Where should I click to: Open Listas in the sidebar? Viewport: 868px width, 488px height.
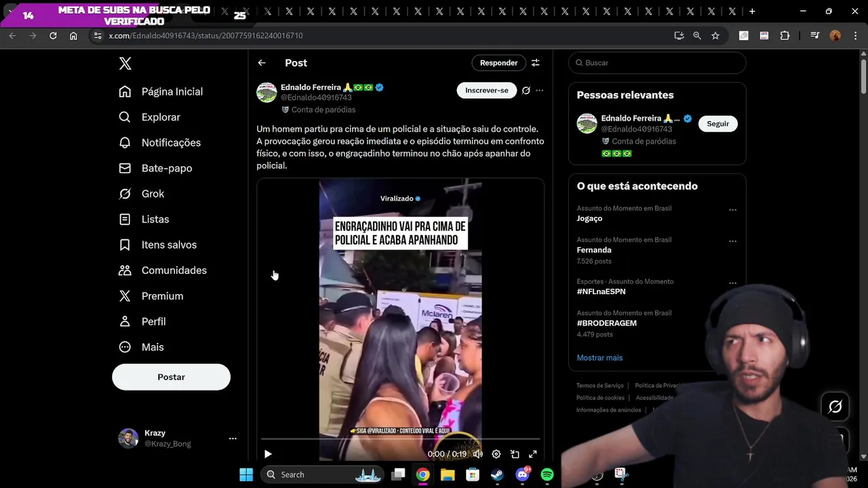[x=144, y=219]
